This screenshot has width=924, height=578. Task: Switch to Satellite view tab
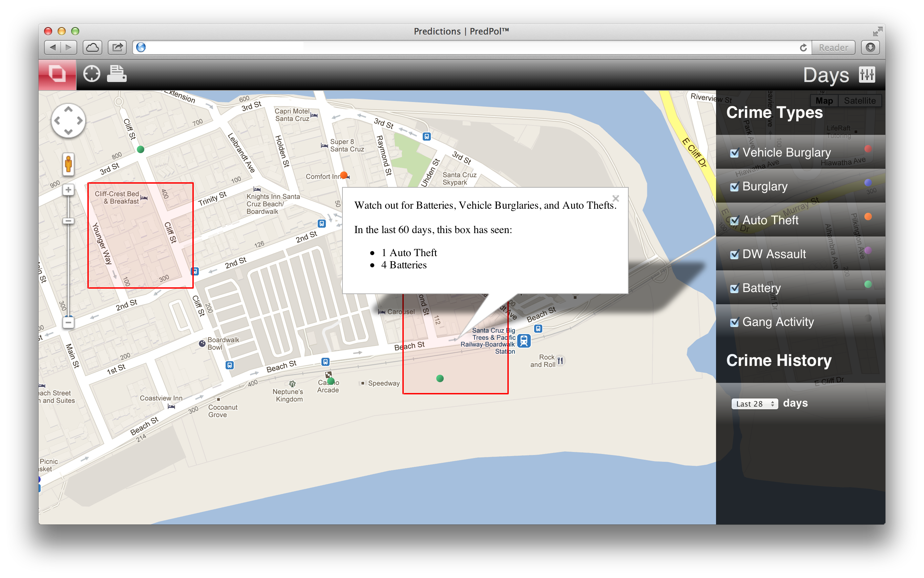coord(859,101)
